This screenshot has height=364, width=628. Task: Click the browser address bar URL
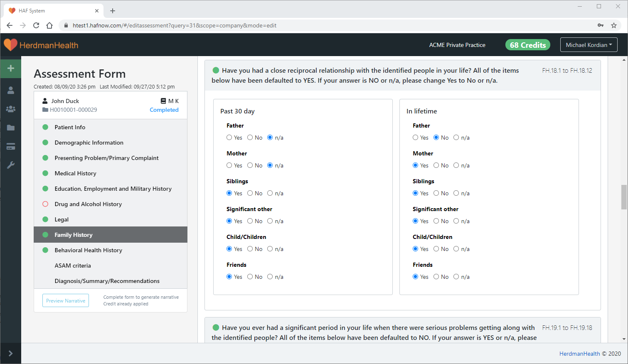pos(175,25)
